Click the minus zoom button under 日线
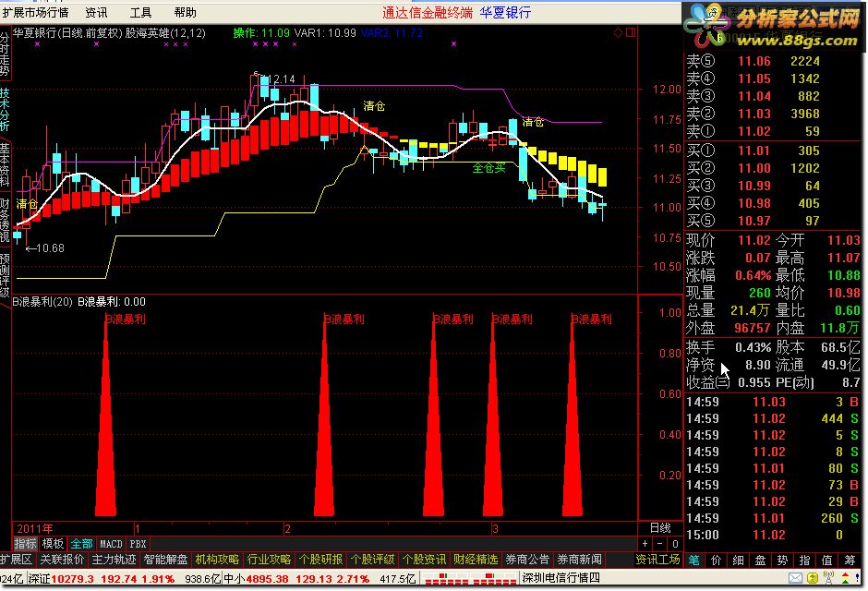The image size is (868, 591). coord(660,544)
